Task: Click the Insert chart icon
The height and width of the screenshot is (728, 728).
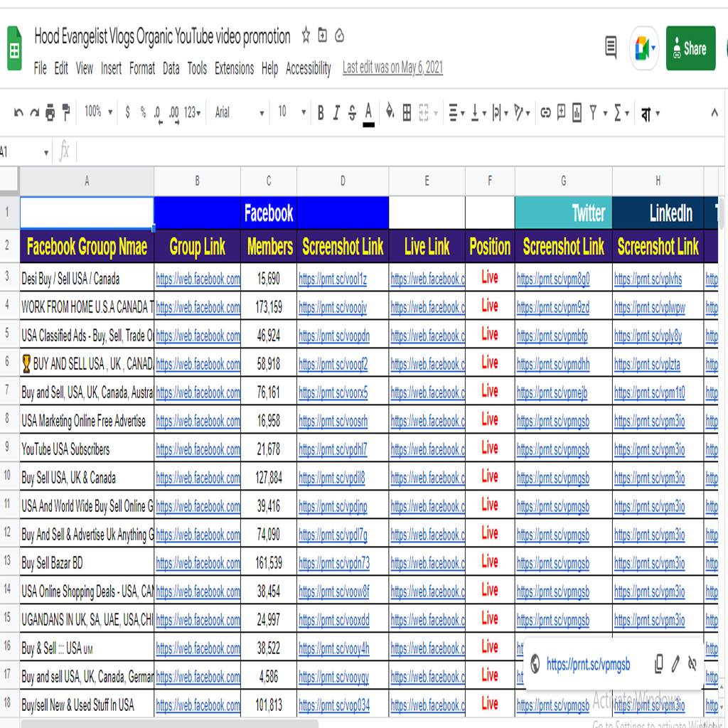Action: (577, 112)
